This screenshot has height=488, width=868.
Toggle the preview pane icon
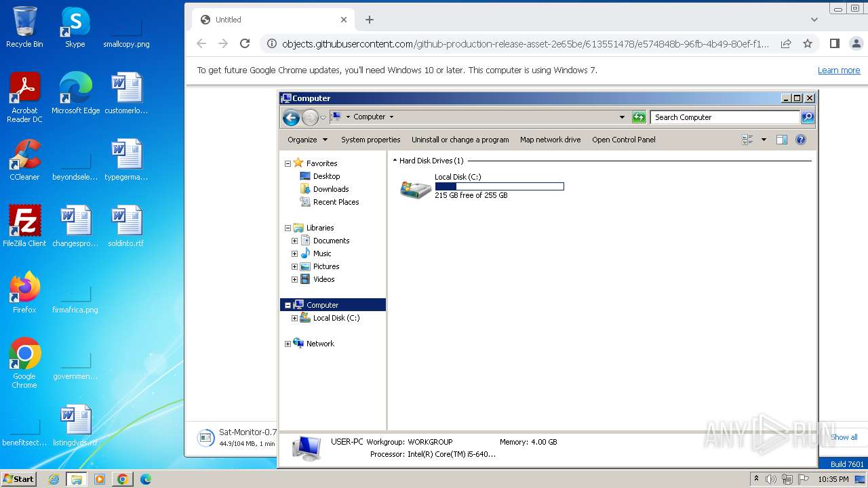(x=782, y=140)
